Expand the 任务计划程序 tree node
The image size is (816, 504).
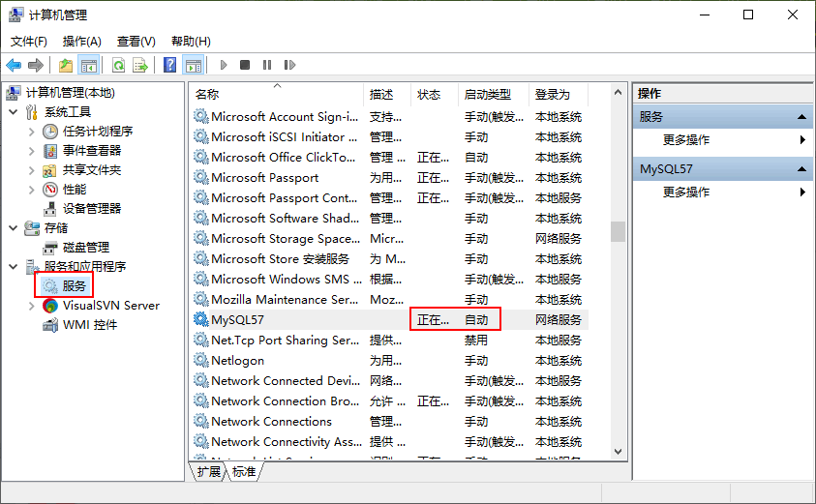tap(31, 132)
